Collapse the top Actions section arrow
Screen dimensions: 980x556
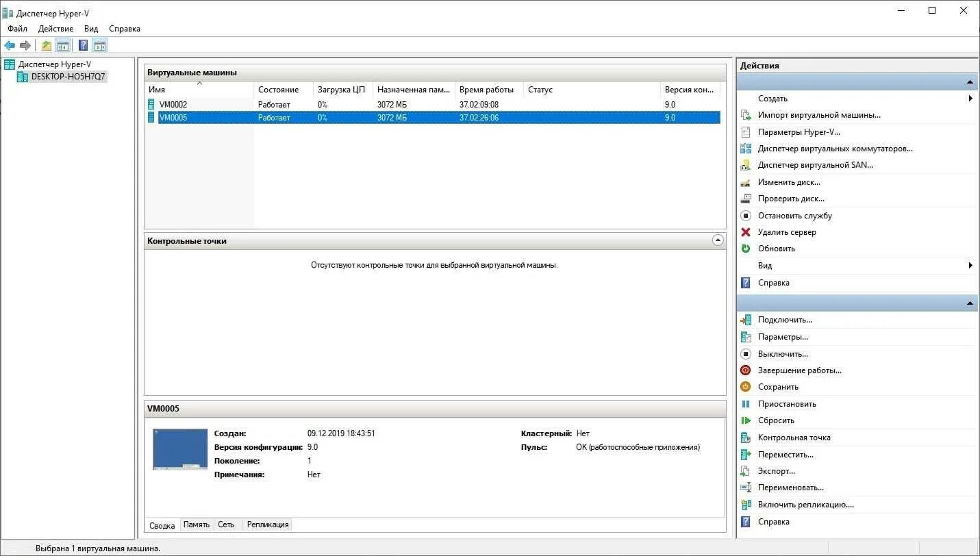tap(970, 82)
